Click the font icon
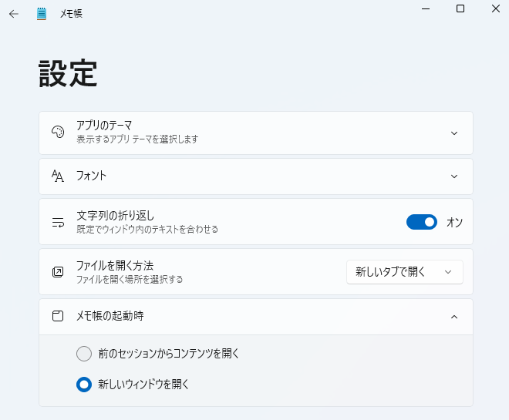This screenshot has height=420, width=509. [58, 176]
